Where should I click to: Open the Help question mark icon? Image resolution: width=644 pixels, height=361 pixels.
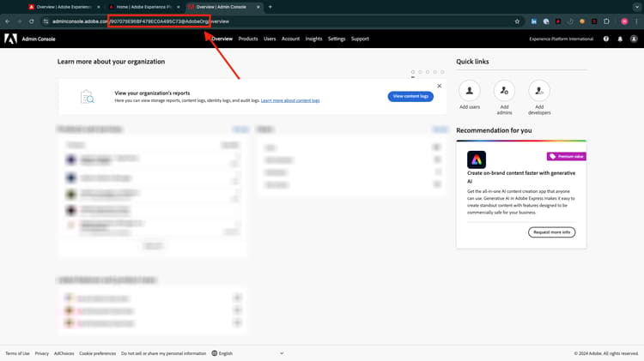click(x=606, y=39)
